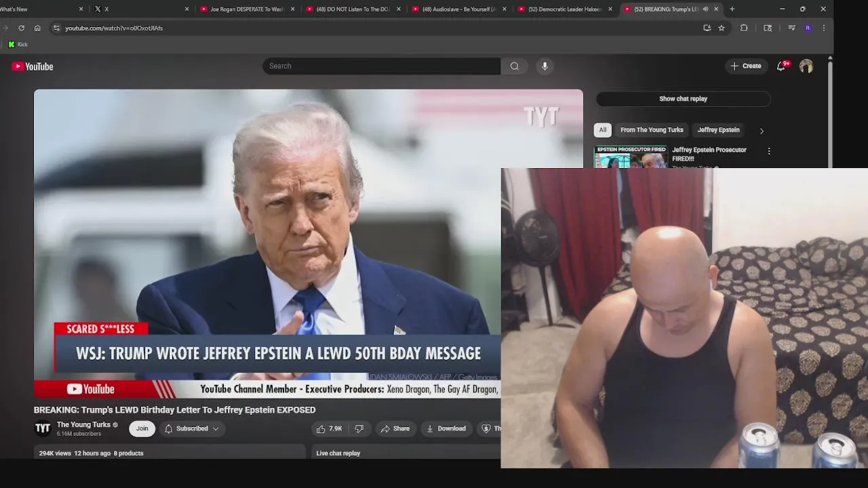Switch to the Joe Rogan DESPERATE tab
This screenshot has width=868, height=488.
(x=245, y=9)
